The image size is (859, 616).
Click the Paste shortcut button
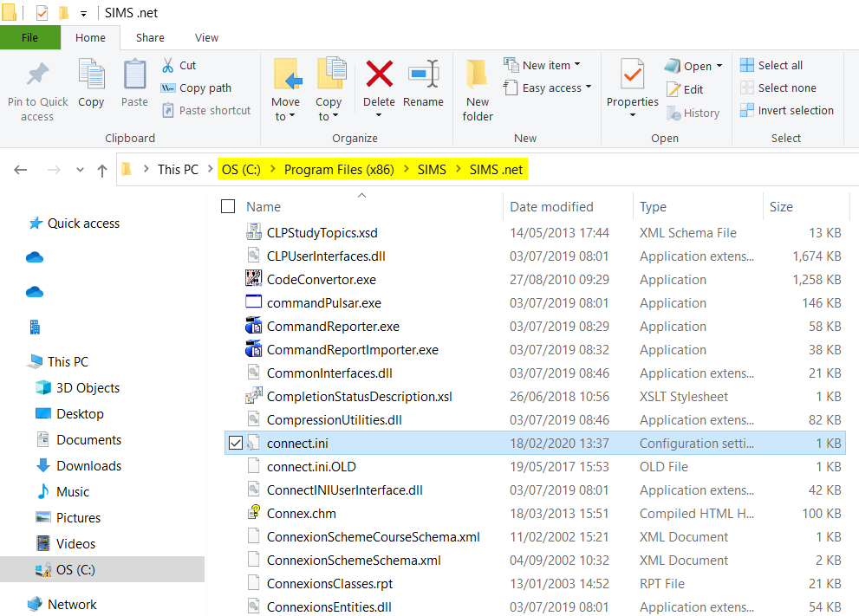206,111
